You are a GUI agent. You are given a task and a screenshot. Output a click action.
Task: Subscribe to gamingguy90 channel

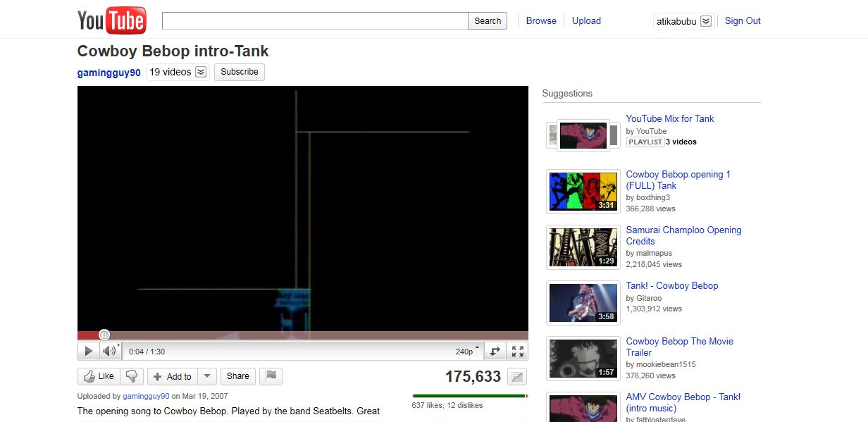[239, 72]
